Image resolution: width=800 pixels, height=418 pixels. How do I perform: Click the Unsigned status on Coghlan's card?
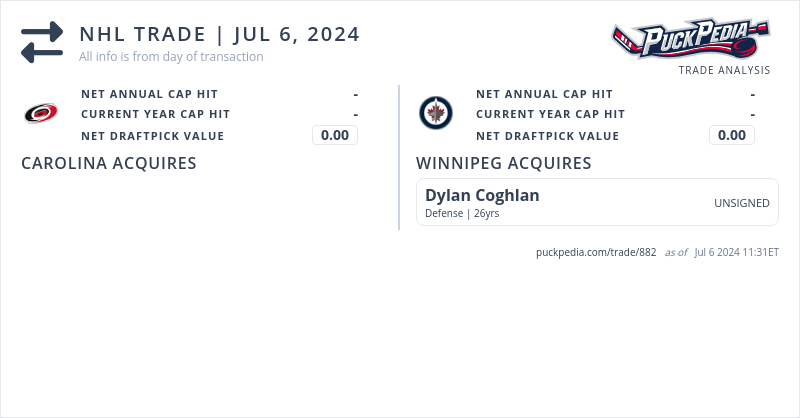[741, 203]
